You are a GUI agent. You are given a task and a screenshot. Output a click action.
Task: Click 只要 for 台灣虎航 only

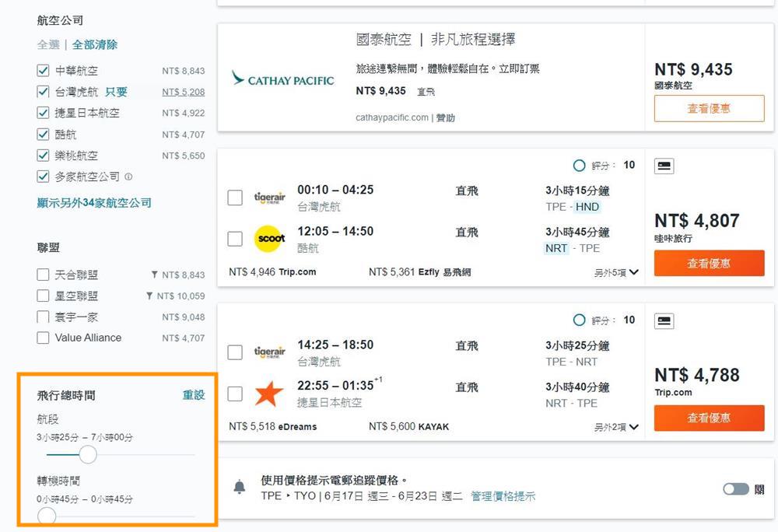click(116, 92)
